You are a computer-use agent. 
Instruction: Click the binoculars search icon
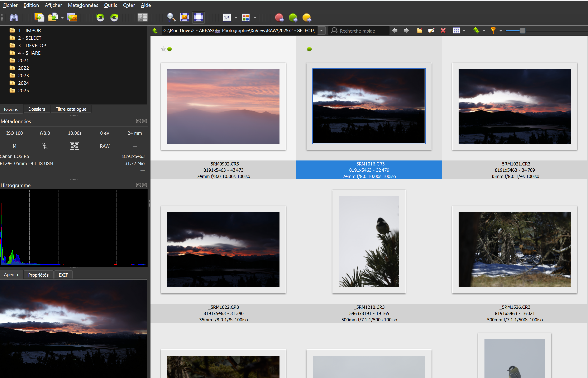(14, 17)
